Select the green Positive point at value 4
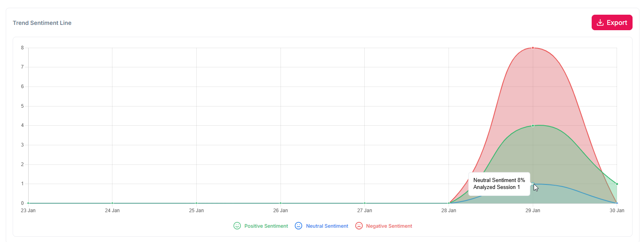The image size is (644, 242). pos(533,126)
